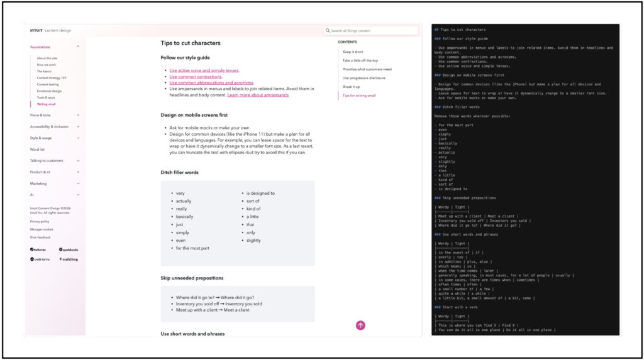Open 'Use active voice and simple tenses' link
The height and width of the screenshot is (360, 644).
(204, 70)
